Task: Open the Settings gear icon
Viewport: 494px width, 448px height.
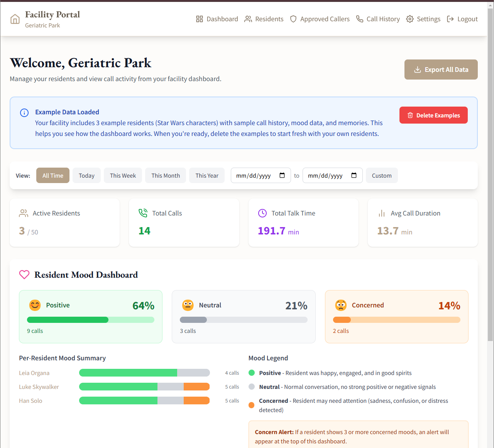Action: 409,19
